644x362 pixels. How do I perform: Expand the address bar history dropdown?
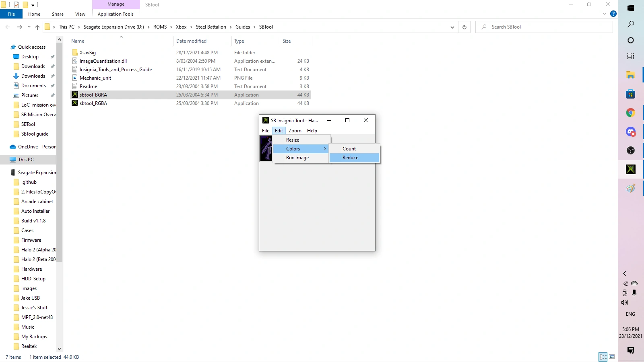(452, 27)
